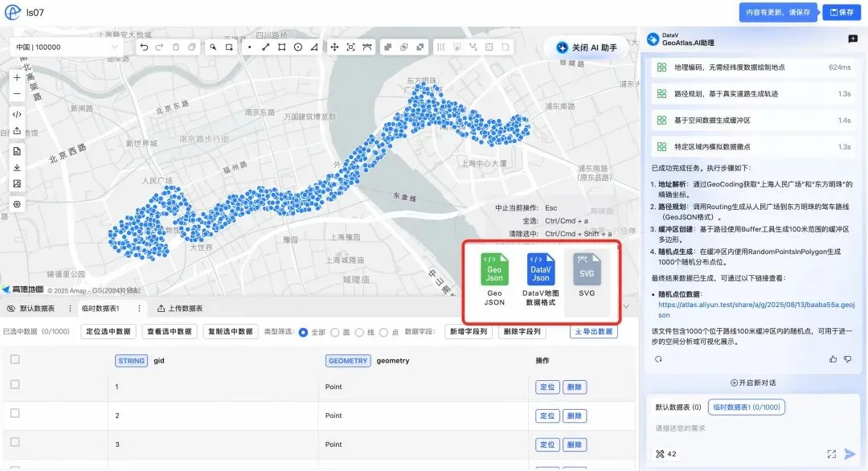
Task: Open the code view icon on map sidebar
Action: (17, 115)
